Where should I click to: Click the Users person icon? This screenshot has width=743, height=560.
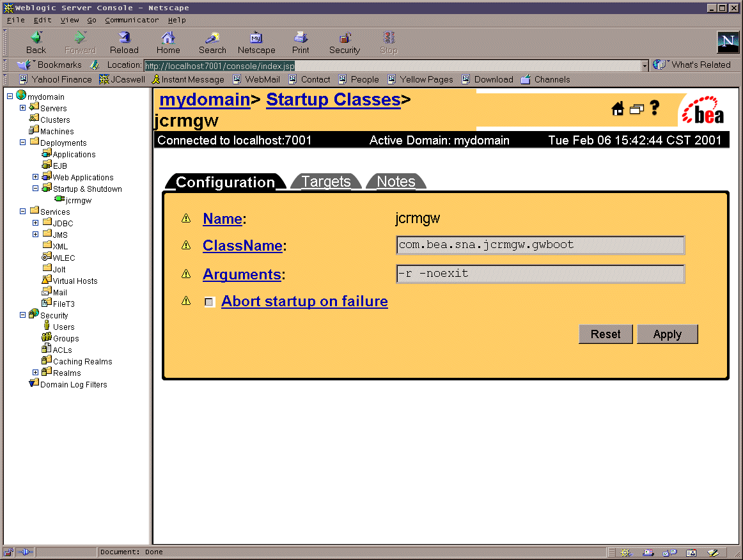[x=47, y=325]
